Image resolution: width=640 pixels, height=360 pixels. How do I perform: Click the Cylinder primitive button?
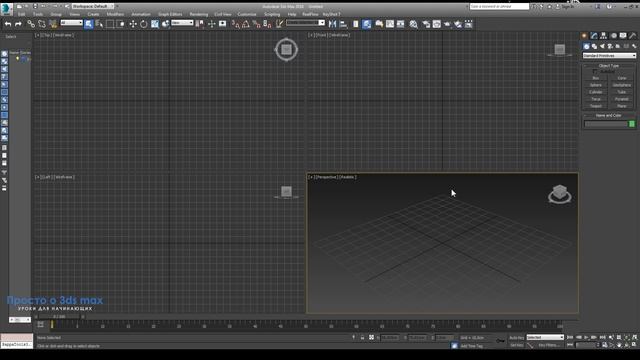(x=596, y=92)
